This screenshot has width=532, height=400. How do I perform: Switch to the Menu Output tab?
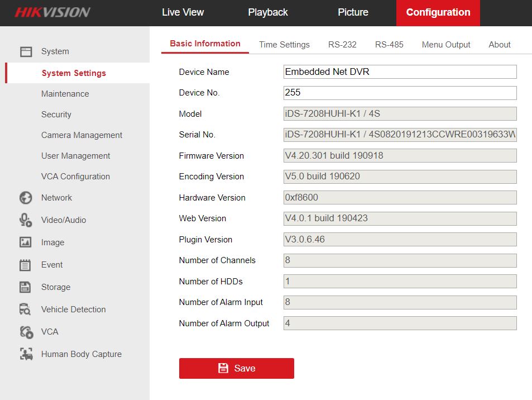coord(446,45)
